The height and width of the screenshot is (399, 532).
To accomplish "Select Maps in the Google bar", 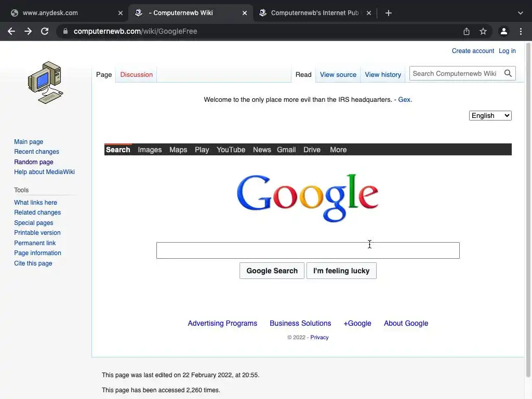I will [178, 150].
